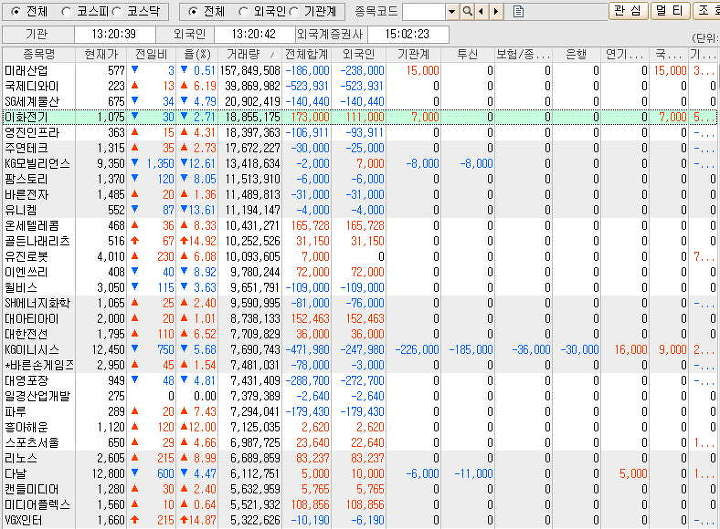Select the 캔들미디어 stock row
Viewport: 720px width, 529px height.
point(360,489)
